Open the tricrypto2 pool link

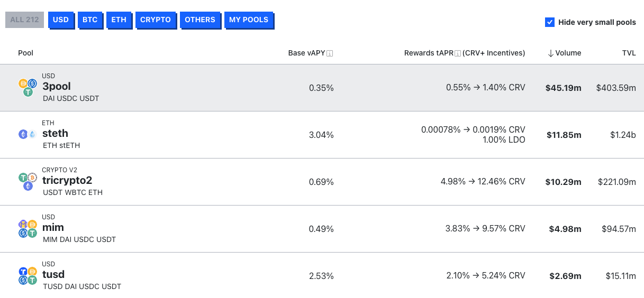pyautogui.click(x=67, y=181)
